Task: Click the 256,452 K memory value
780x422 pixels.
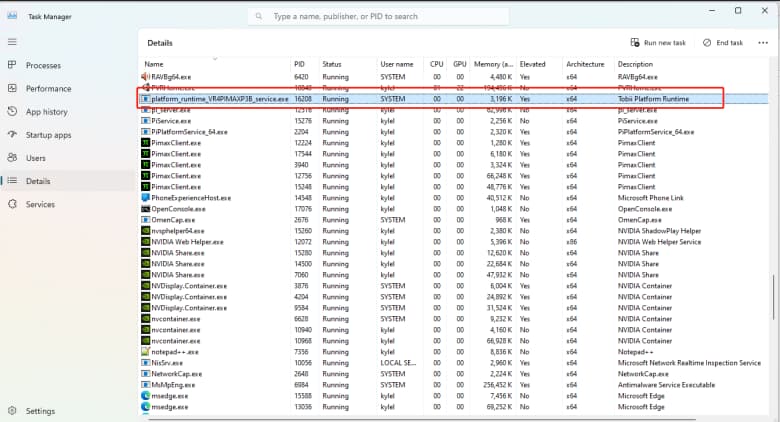Action: coord(499,385)
